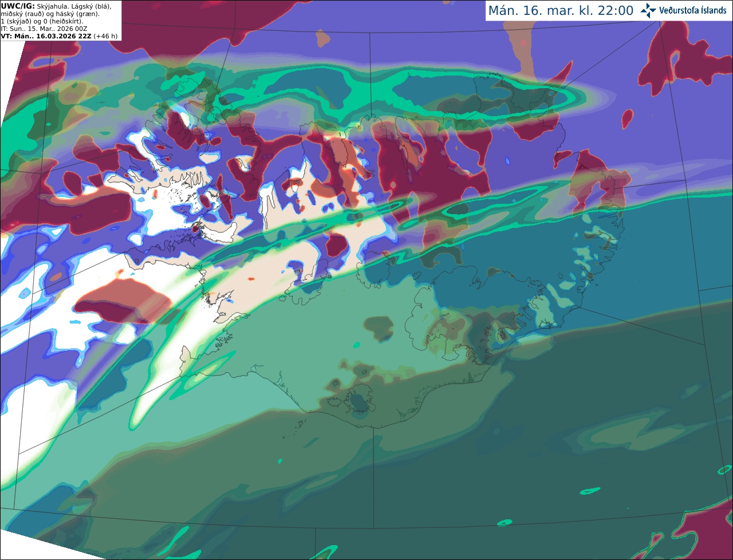
Task: Click the '1 (skýjað) og 0 (heiðskírt).' legend line
Action: coord(42,21)
